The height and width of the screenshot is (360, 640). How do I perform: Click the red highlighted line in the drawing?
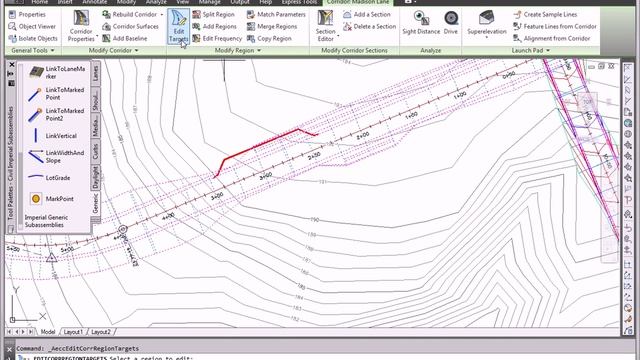pos(261,144)
